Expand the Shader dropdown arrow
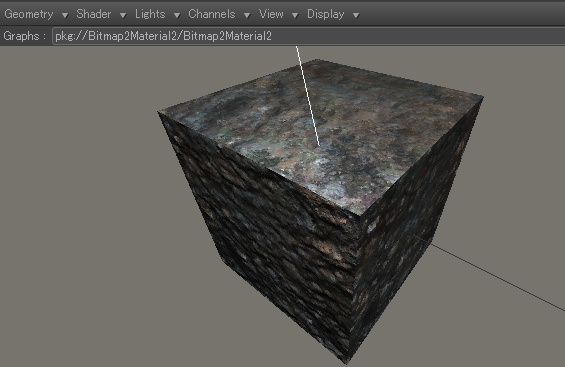 (x=123, y=15)
